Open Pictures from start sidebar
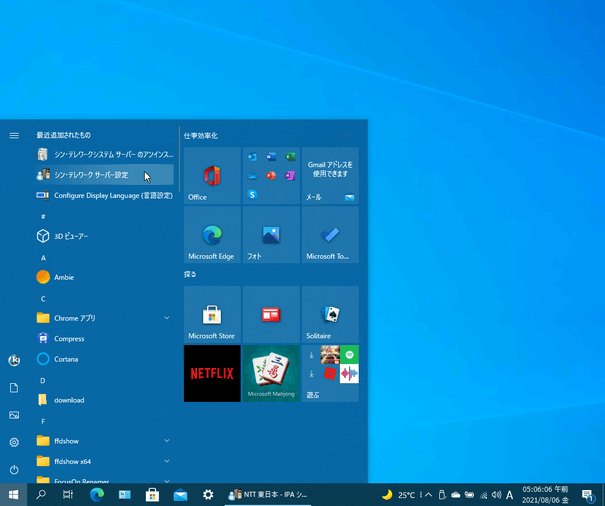Image resolution: width=605 pixels, height=506 pixels. [14, 415]
